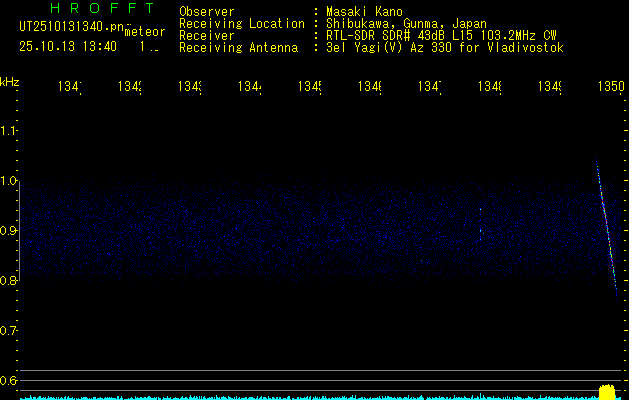
Task: Click the yellow signal peak at bottom
Action: 605,391
